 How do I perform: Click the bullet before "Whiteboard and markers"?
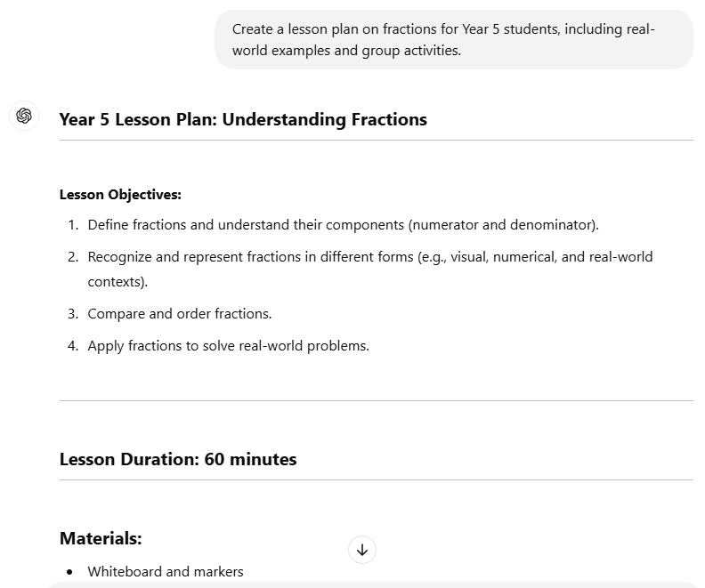70,571
